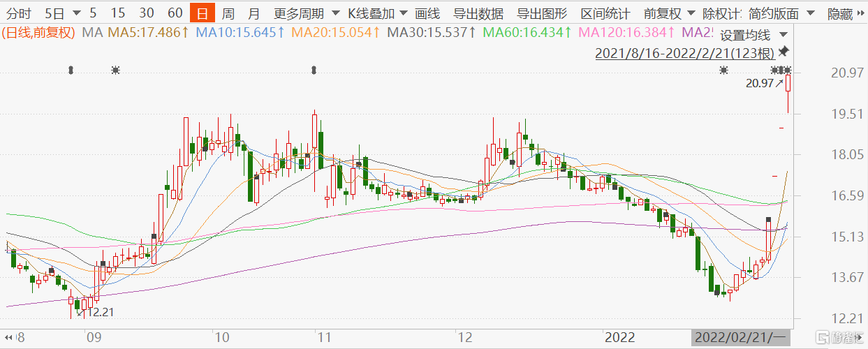This screenshot has height=349, width=868.
Task: Click the 10 month label on time axis
Action: pos(222,338)
